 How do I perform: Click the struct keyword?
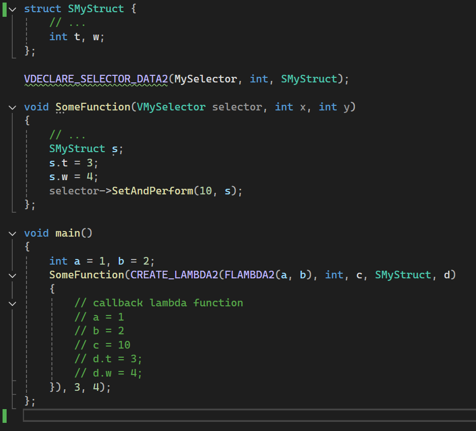point(42,9)
